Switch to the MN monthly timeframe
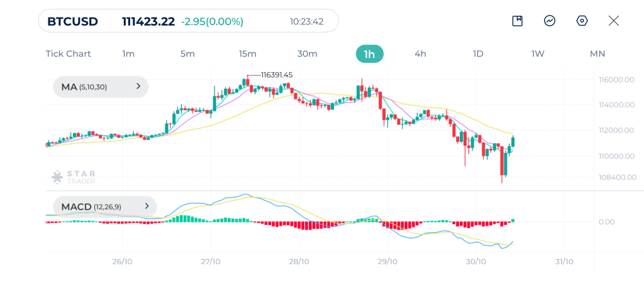The height and width of the screenshot is (286, 644). tap(597, 54)
